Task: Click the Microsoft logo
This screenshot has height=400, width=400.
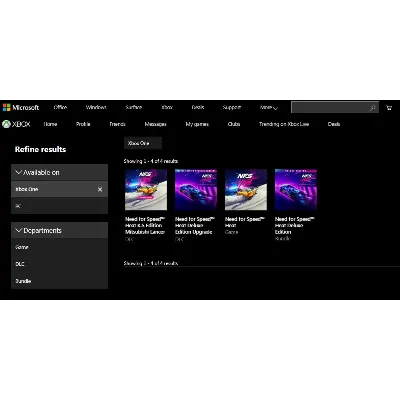Action: point(21,107)
